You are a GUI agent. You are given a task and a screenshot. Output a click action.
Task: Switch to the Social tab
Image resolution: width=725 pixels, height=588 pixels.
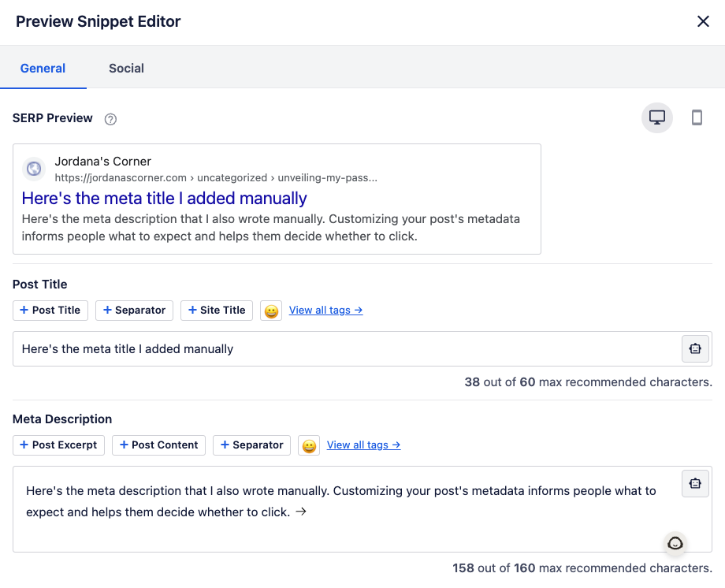(126, 69)
